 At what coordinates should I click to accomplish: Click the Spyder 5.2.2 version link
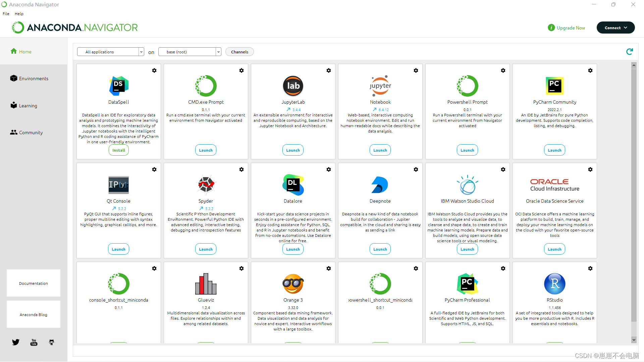point(206,209)
